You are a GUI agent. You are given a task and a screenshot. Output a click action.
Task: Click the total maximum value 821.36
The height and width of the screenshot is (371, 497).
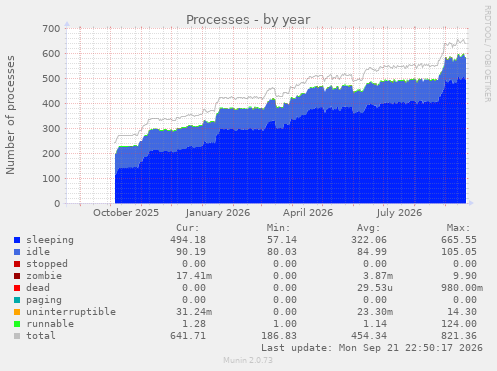click(x=459, y=336)
